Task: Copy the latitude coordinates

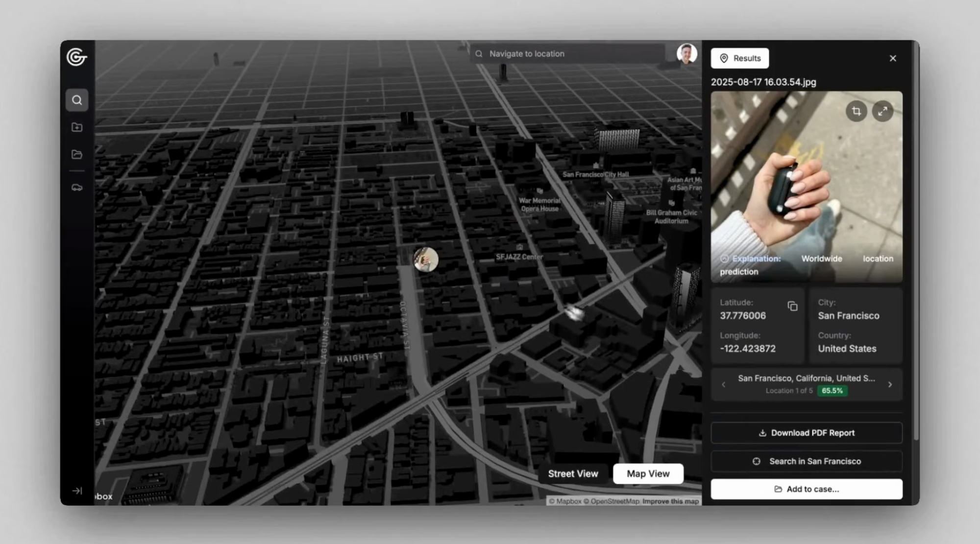Action: pos(793,306)
